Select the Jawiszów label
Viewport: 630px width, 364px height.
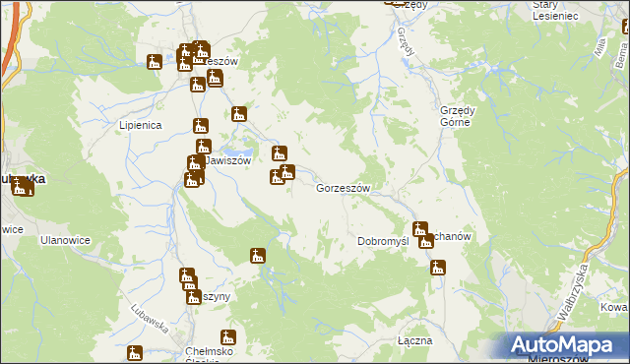coord(228,160)
